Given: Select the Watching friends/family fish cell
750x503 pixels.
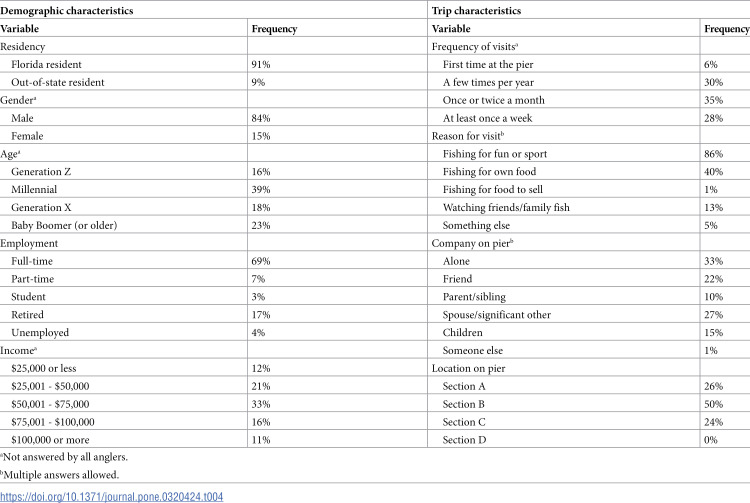Looking at the screenshot, I should point(506,208).
